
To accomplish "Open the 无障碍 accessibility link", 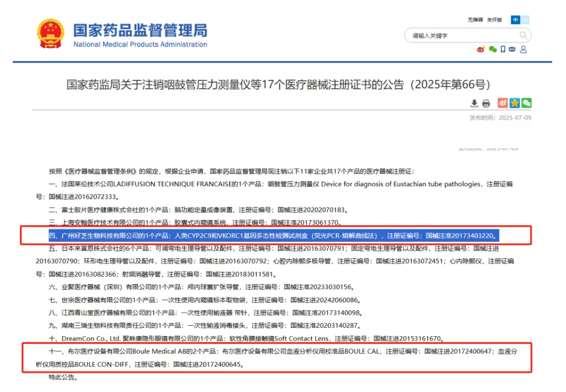I will (x=475, y=20).
